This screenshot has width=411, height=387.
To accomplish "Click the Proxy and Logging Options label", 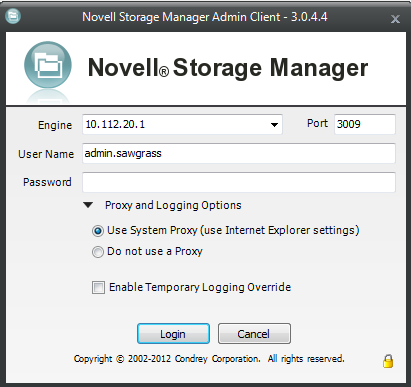I will pos(173,205).
